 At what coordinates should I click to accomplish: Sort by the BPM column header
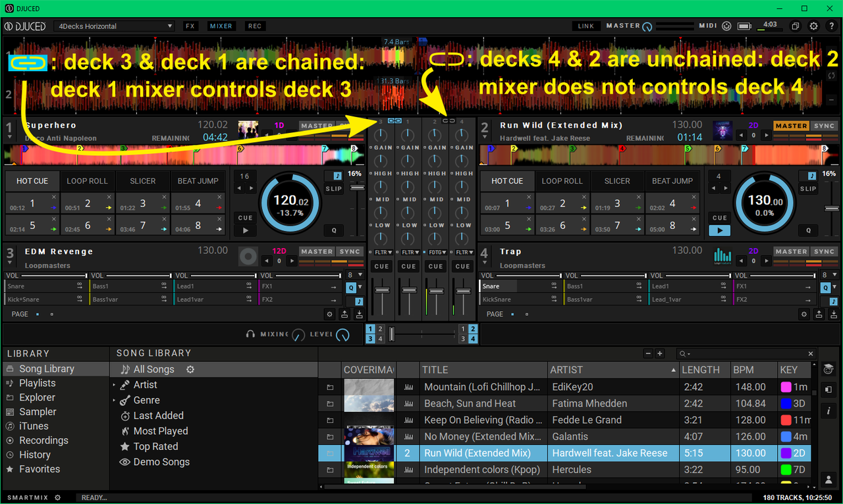click(753, 370)
